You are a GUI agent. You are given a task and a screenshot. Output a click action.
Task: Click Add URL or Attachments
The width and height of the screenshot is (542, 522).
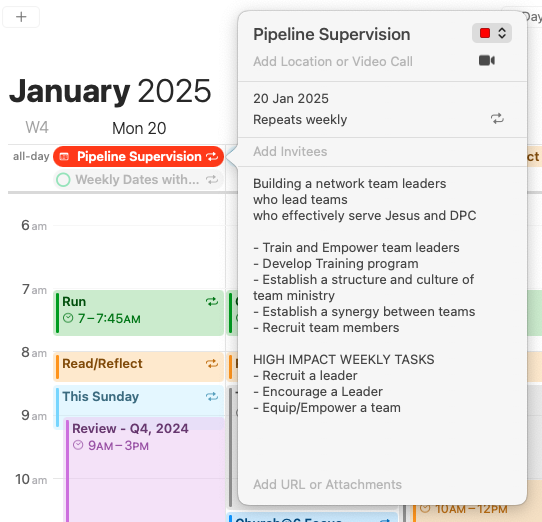tap(327, 484)
